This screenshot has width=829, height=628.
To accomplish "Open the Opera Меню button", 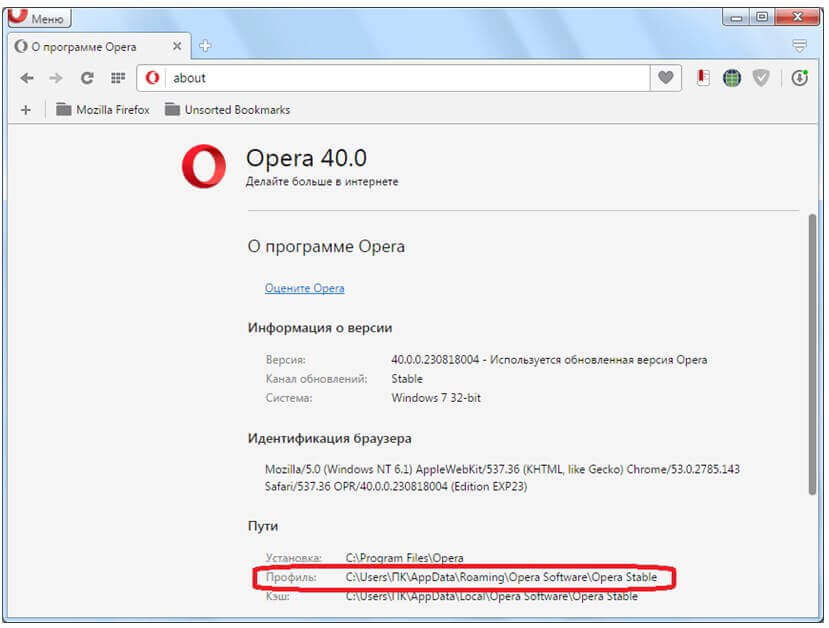I will (40, 18).
